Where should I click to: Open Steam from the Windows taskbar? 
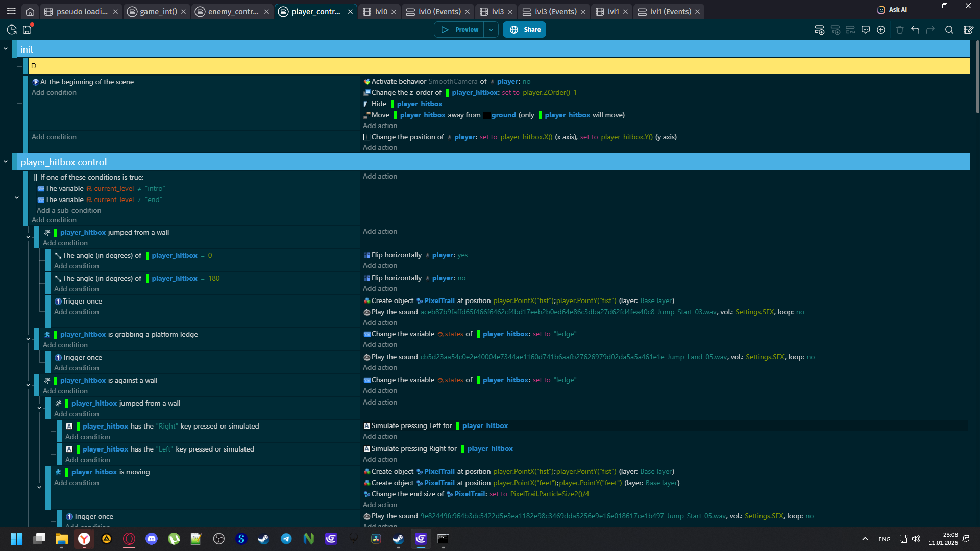tap(263, 539)
